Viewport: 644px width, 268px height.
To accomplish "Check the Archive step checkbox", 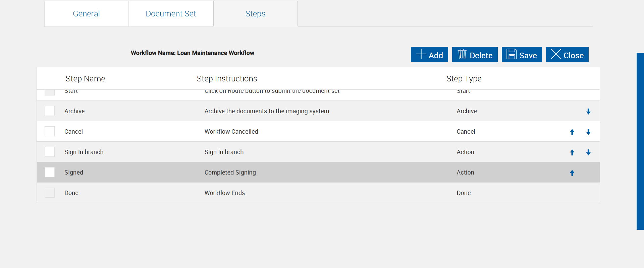I will (50, 111).
